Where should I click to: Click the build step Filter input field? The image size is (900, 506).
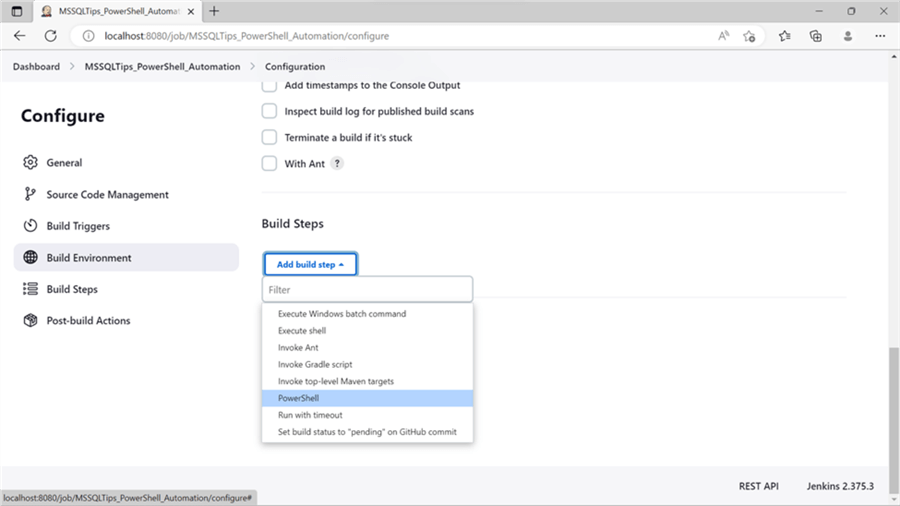pyautogui.click(x=367, y=290)
